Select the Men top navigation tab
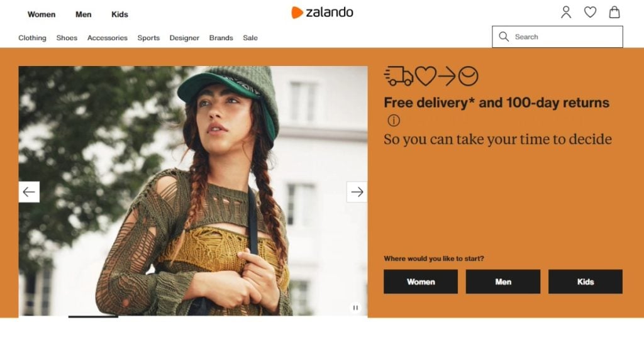644x337 pixels. [84, 14]
